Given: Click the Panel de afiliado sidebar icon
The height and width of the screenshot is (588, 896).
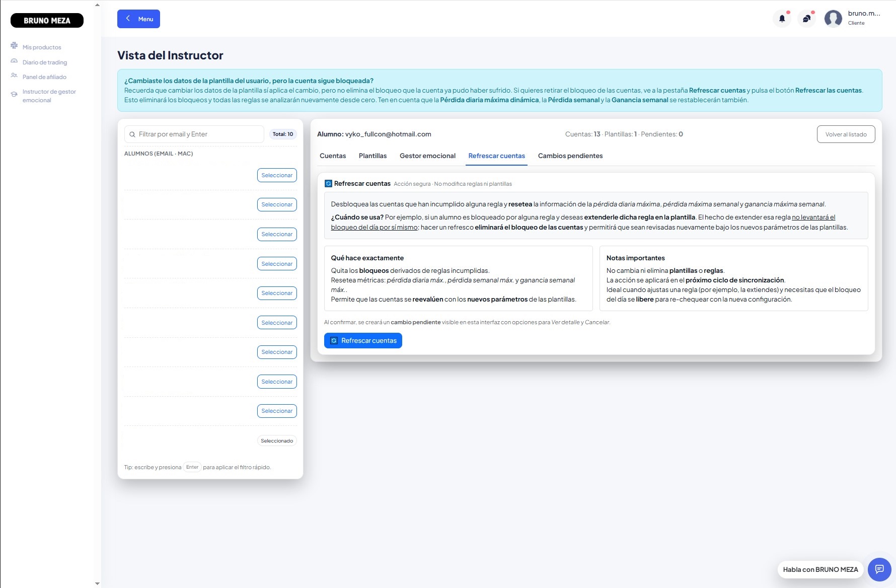Looking at the screenshot, I should click(14, 76).
